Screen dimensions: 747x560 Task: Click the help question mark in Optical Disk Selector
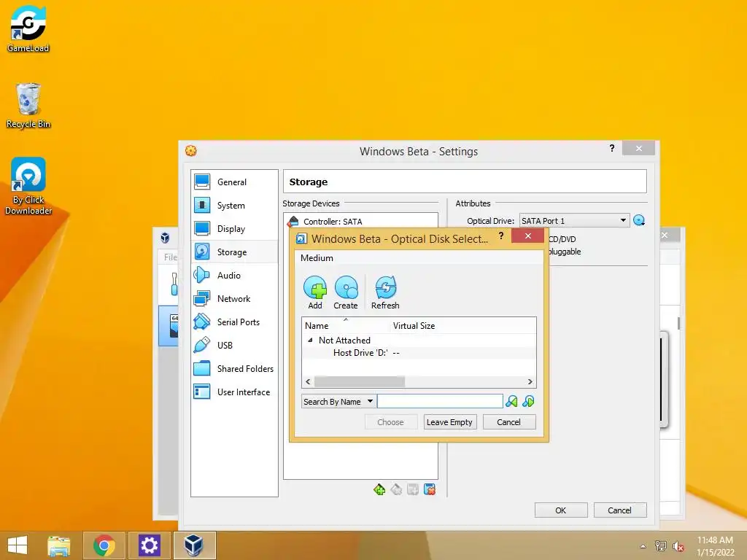[x=500, y=236]
